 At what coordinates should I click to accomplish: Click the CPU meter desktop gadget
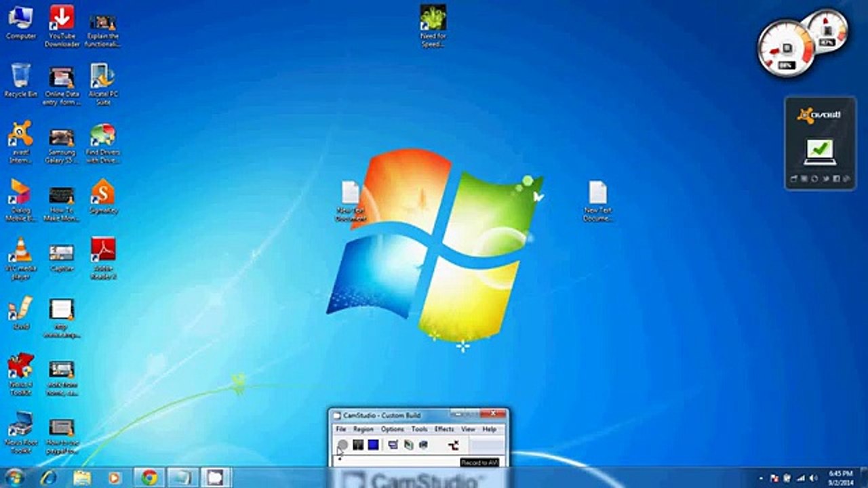click(x=787, y=49)
